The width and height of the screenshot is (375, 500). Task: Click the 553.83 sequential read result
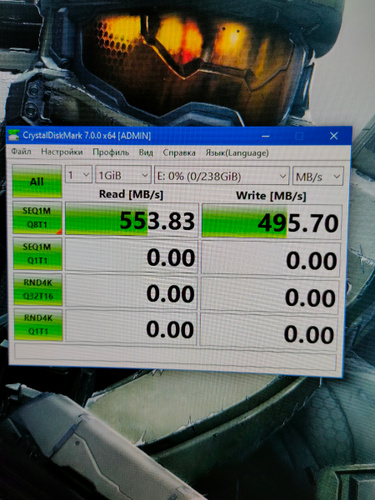point(132,220)
